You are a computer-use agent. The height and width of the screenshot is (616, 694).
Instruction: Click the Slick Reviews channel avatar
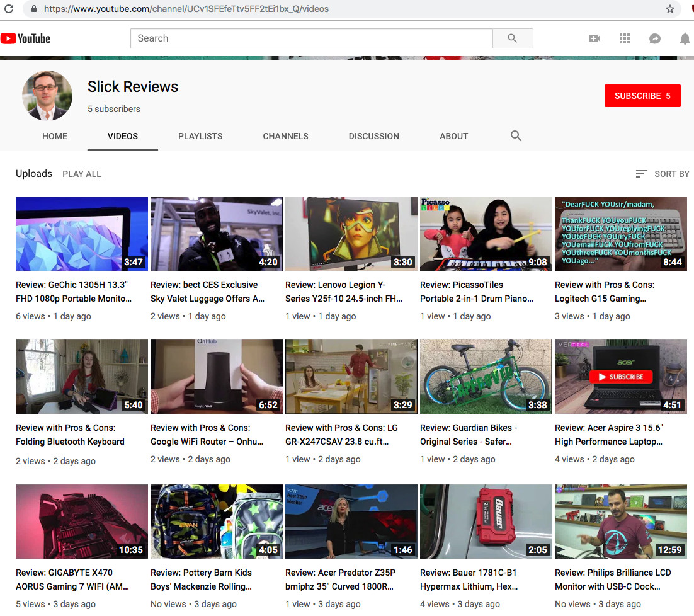coord(47,96)
